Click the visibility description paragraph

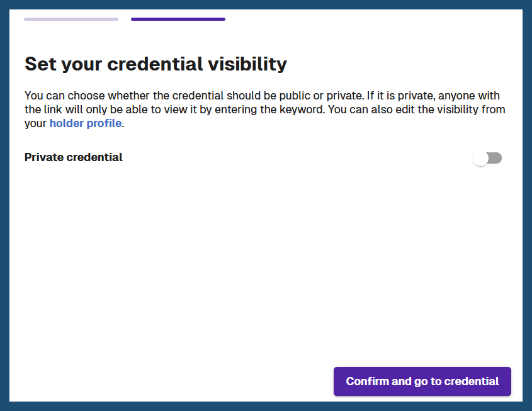(265, 109)
